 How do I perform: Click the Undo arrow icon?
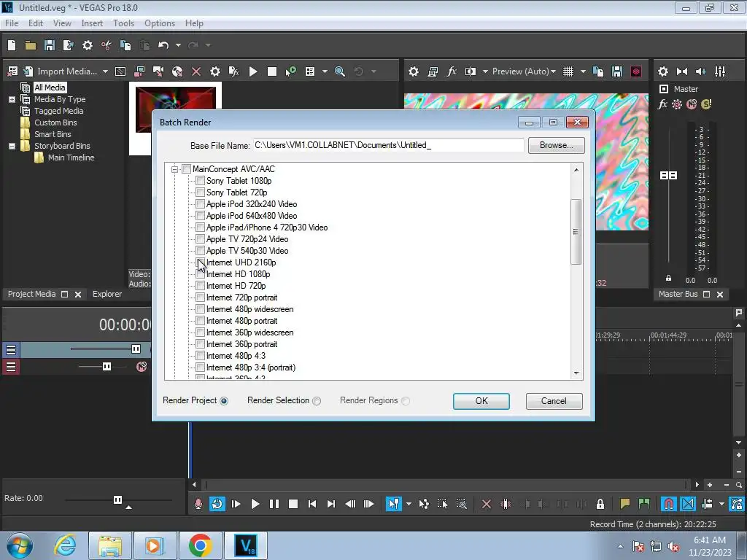coord(163,45)
